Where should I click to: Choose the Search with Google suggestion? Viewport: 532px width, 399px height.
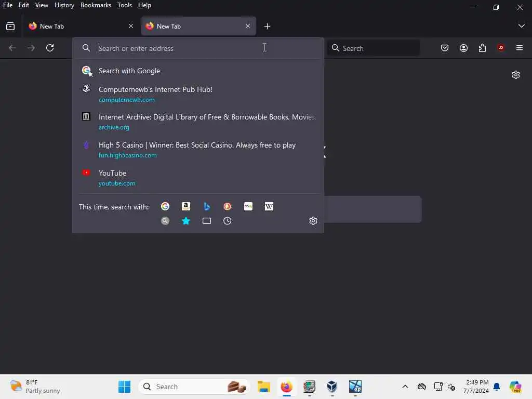pos(198,71)
